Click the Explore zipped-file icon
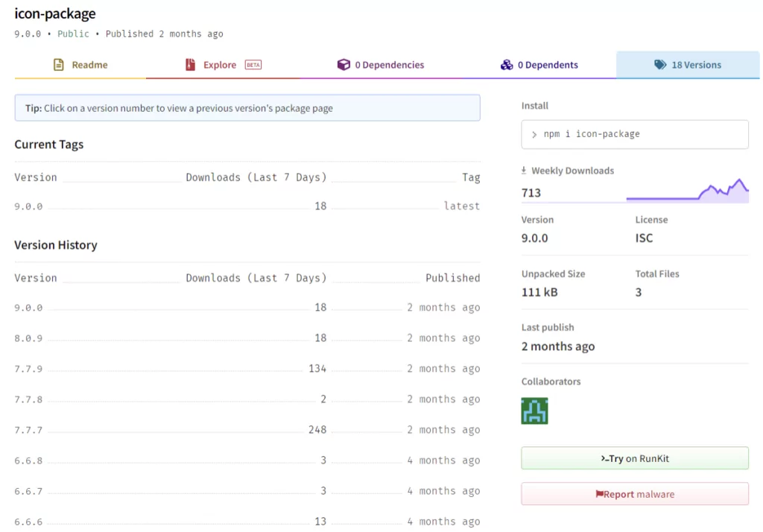Viewport: 763px width, 532px height. tap(190, 65)
